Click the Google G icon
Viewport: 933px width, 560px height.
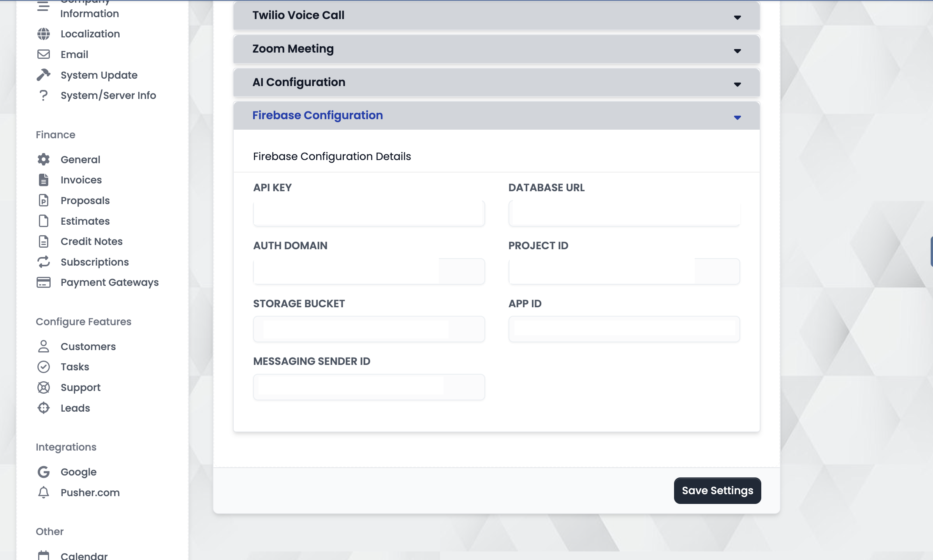tap(44, 472)
